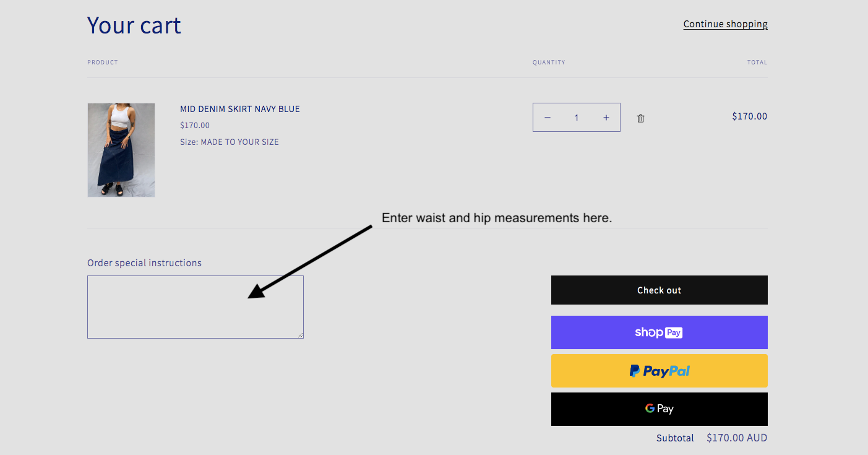868x455 pixels.
Task: Click the Size: MADE TO YOUR SIZE text
Action: [x=229, y=142]
